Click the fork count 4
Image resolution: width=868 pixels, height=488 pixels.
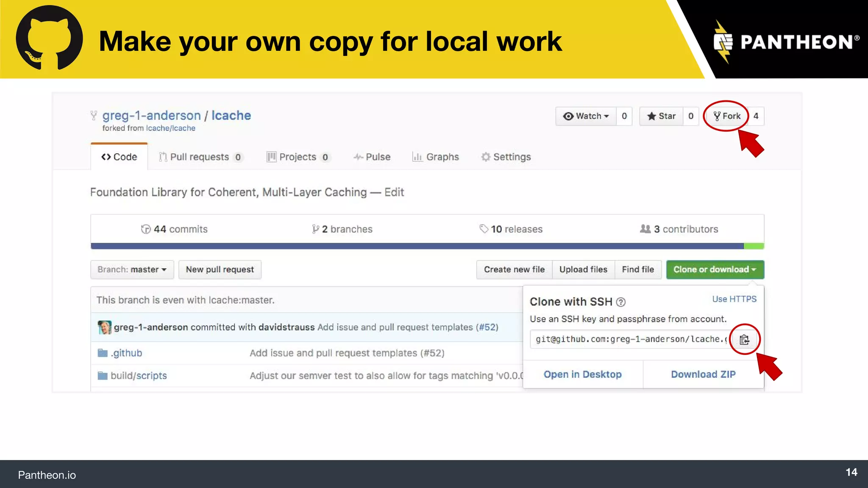pos(756,116)
